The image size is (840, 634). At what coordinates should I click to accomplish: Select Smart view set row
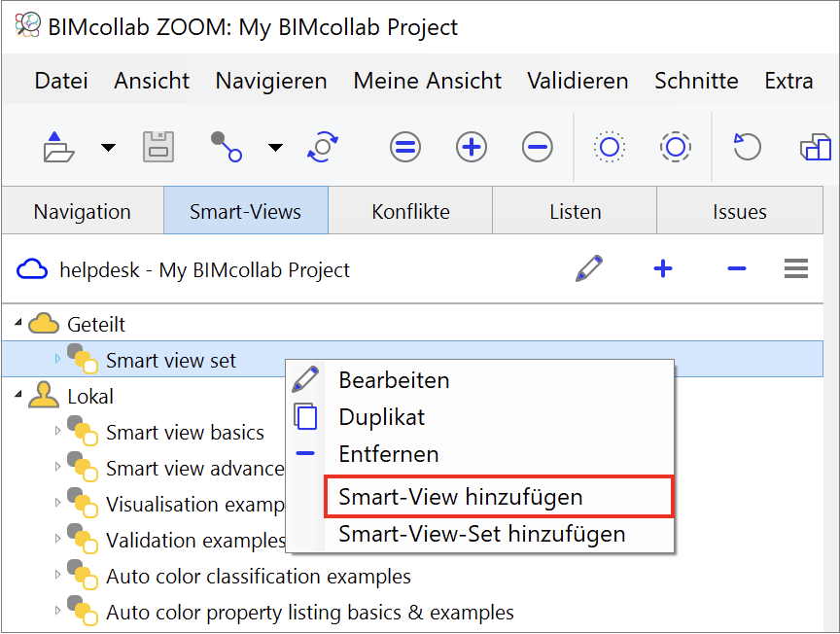pyautogui.click(x=412, y=359)
